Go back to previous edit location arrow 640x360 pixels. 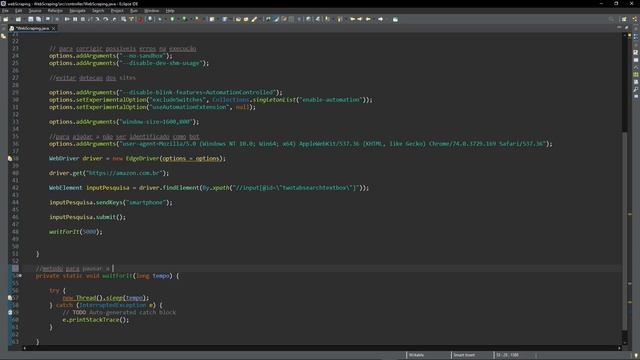click(x=353, y=19)
